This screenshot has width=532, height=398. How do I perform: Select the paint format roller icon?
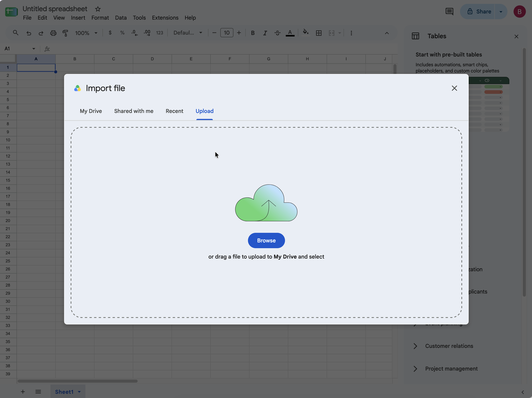(x=65, y=33)
